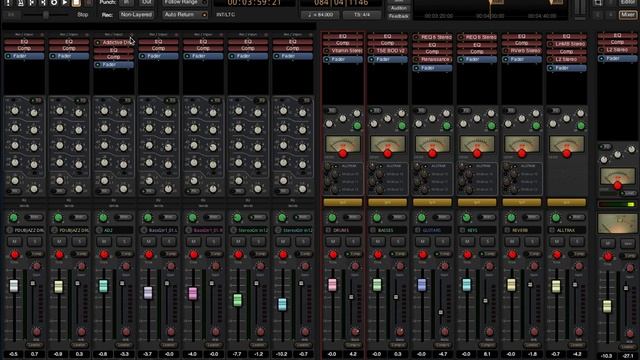The image size is (640, 360).
Task: Open the TSE BOD v2 plugin slot
Action: (387, 51)
